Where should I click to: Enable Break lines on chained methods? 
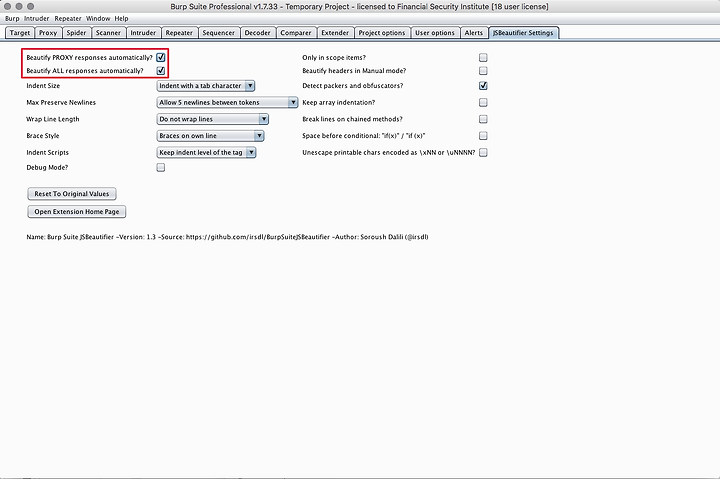(x=483, y=119)
